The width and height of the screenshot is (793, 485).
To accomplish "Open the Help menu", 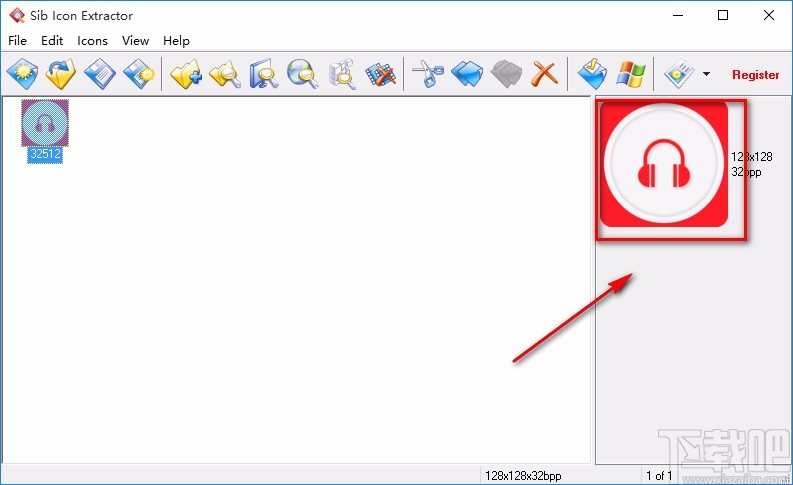I will 176,40.
